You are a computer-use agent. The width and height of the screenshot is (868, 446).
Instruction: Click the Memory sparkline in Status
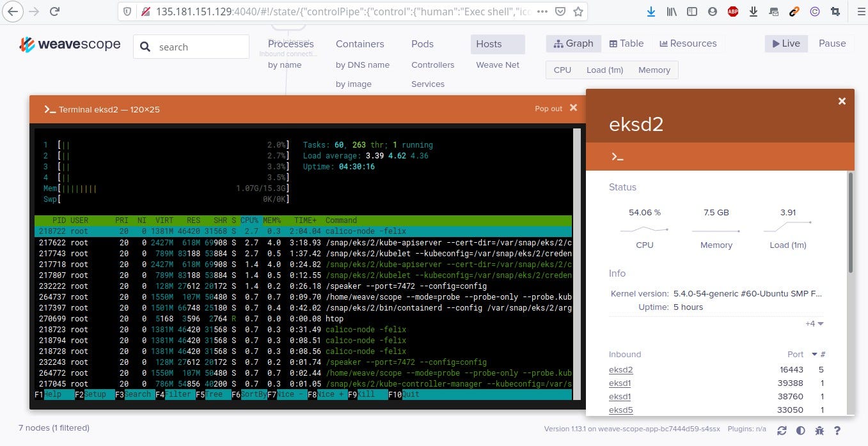click(716, 231)
